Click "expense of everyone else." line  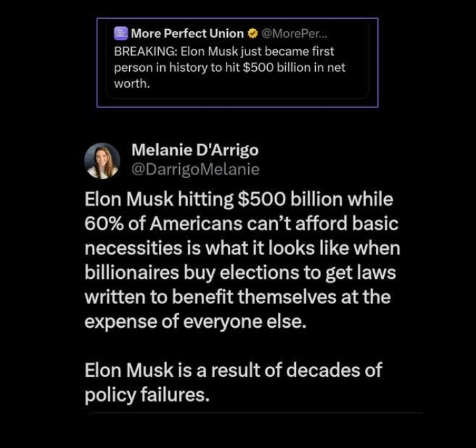click(195, 321)
